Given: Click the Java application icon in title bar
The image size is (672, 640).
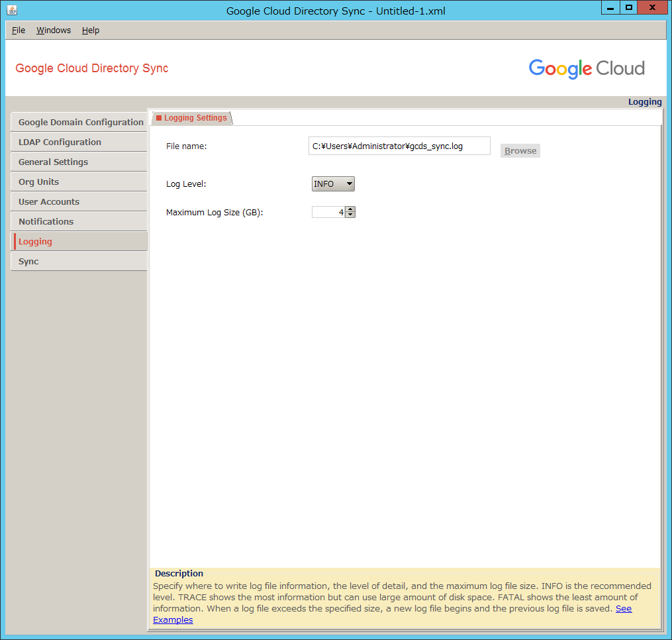Looking at the screenshot, I should (x=12, y=11).
